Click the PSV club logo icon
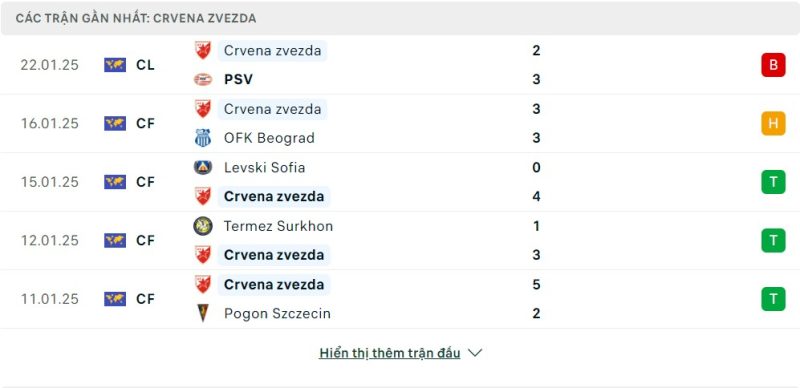Screen dimensions: 800x388 pos(203,80)
